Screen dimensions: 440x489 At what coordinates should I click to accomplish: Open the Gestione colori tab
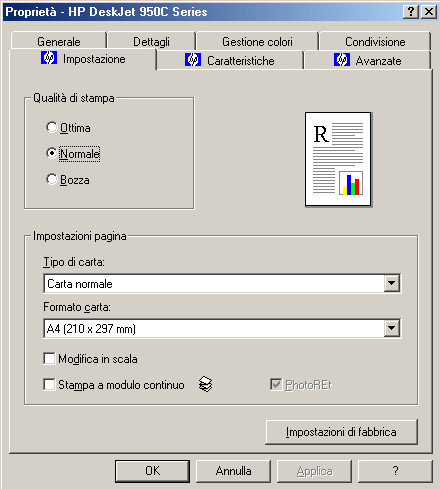pos(257,41)
